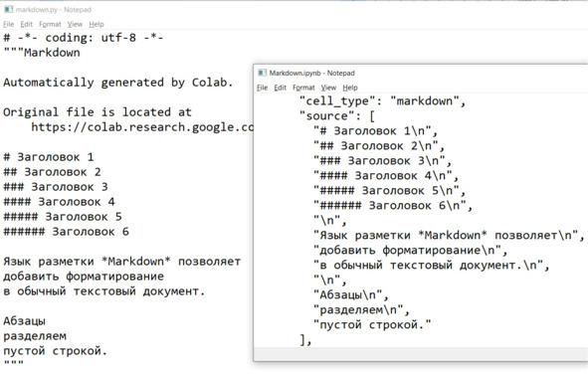The height and width of the screenshot is (377, 588).
Task: Open File menu in markdown.py window
Action: click(8, 24)
